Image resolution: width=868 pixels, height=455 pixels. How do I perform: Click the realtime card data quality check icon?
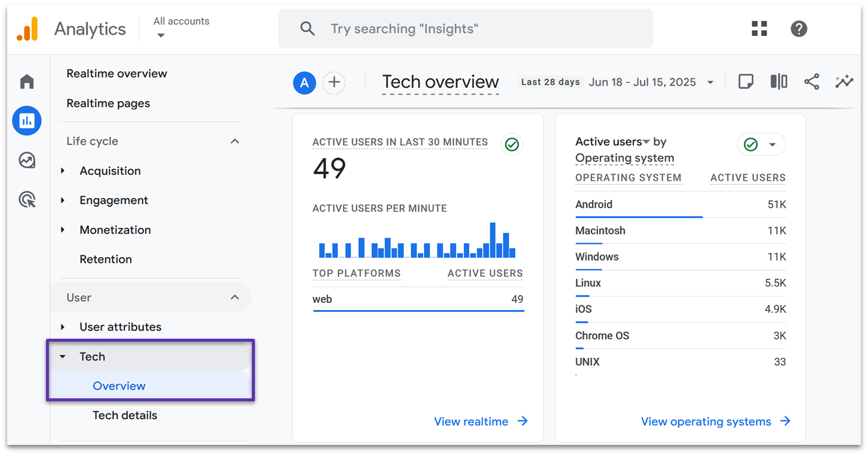click(x=512, y=144)
